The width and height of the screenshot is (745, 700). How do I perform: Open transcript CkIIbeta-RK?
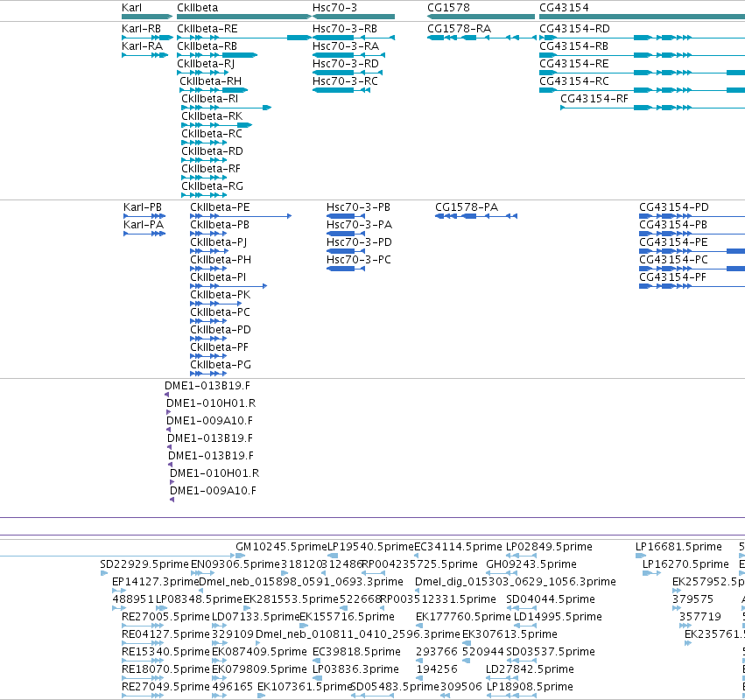click(x=212, y=117)
